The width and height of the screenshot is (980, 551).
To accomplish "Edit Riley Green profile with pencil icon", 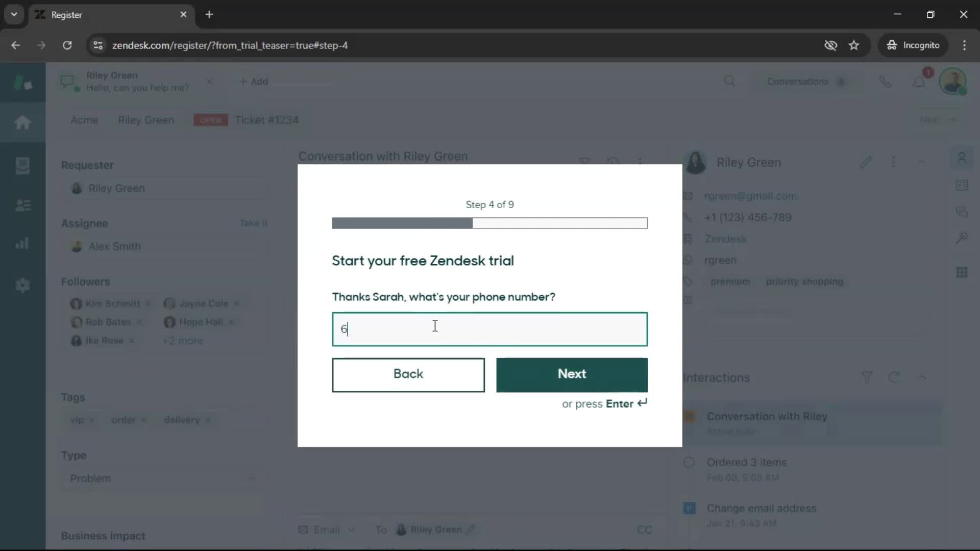I will click(x=866, y=163).
